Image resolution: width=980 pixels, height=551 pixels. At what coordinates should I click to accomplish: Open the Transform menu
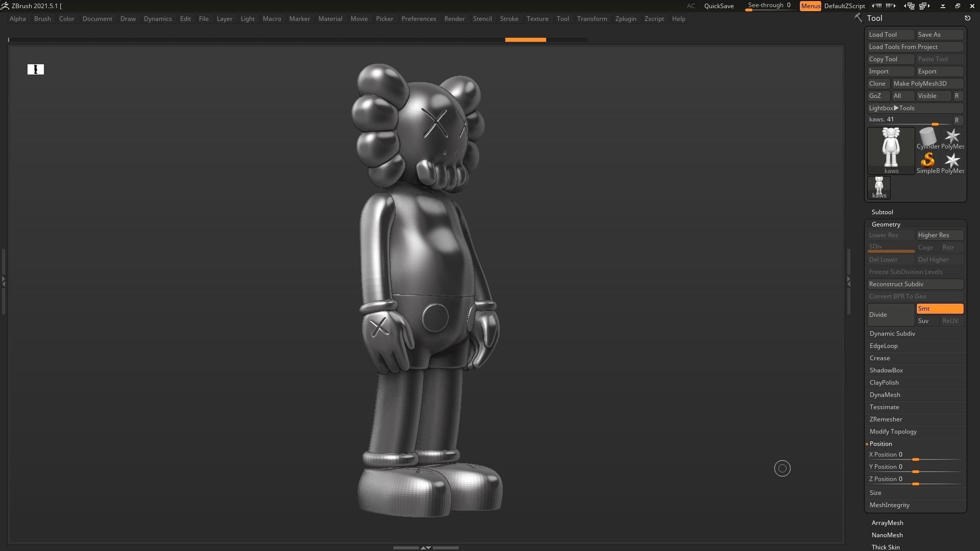click(x=592, y=19)
